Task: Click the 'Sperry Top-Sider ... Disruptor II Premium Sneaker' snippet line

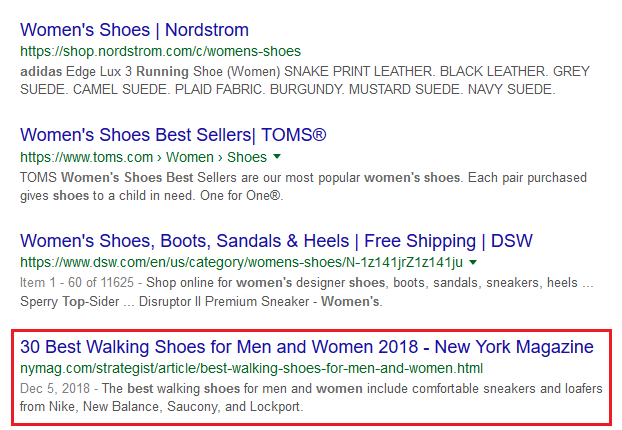Action: coord(202,302)
